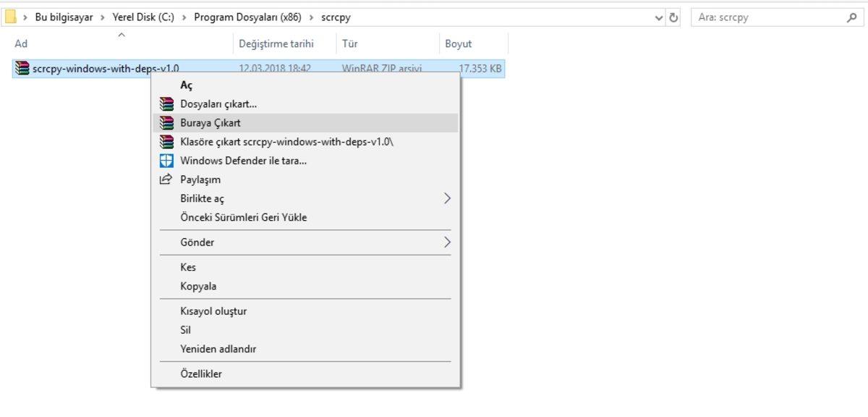Click WinRAR icon beside Dosyaları çıkart
This screenshot has width=868, height=417.
(166, 104)
